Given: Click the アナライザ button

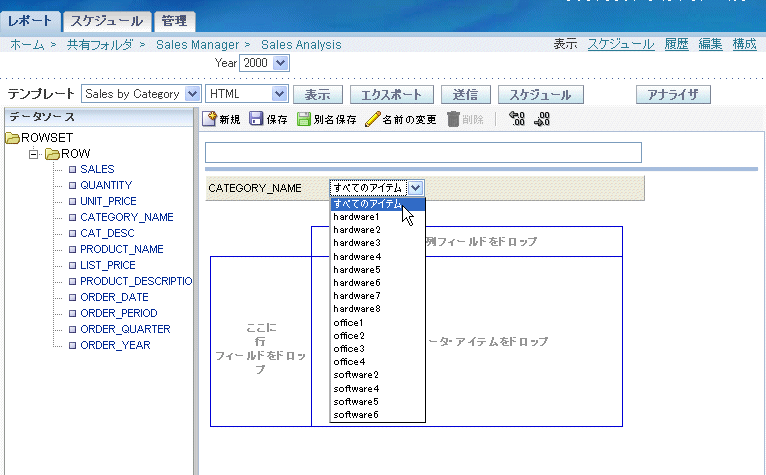Looking at the screenshot, I should (x=673, y=94).
